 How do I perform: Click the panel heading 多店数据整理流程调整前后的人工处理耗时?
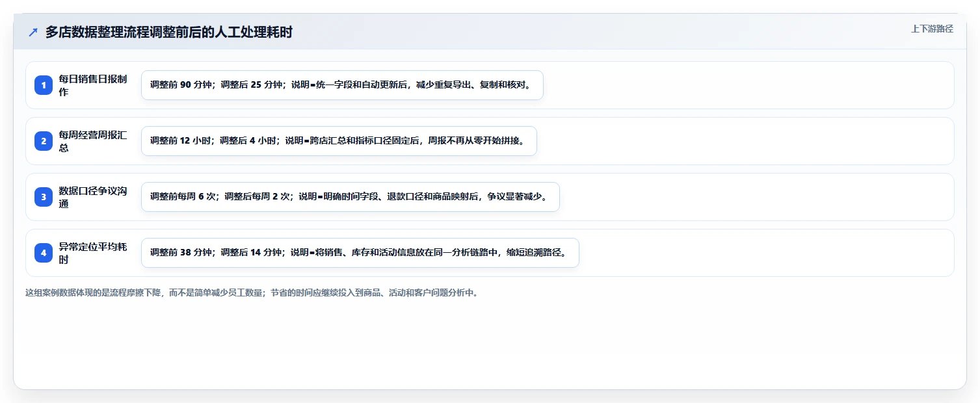tap(169, 32)
